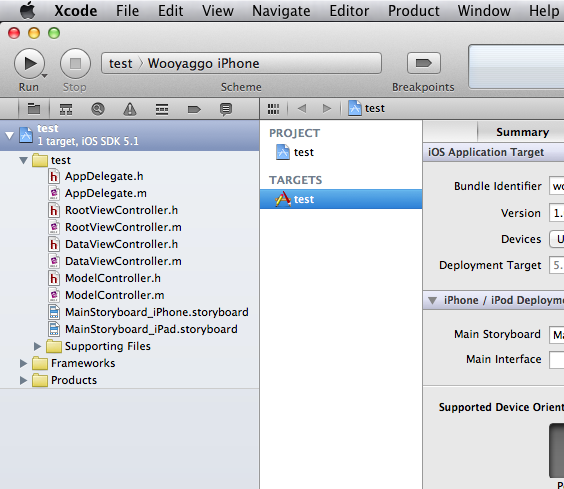Image resolution: width=564 pixels, height=489 pixels.
Task: Click the Main Storyboard field
Action: click(x=556, y=335)
